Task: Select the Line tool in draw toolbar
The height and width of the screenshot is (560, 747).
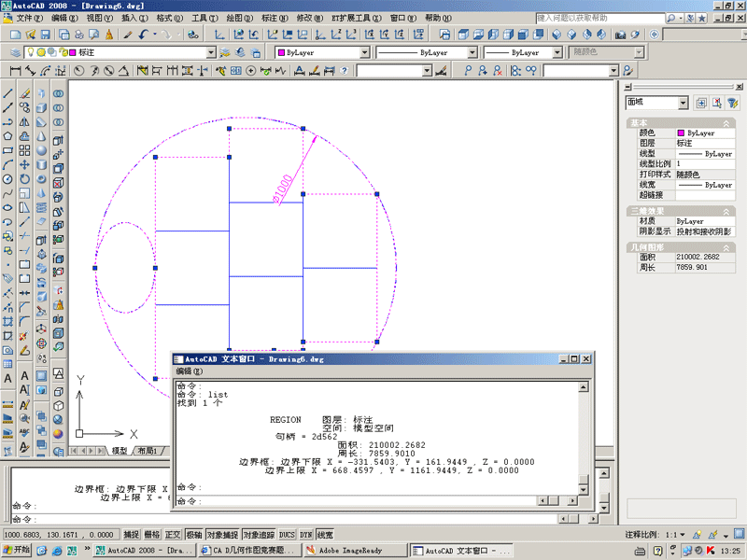Action: (7, 93)
